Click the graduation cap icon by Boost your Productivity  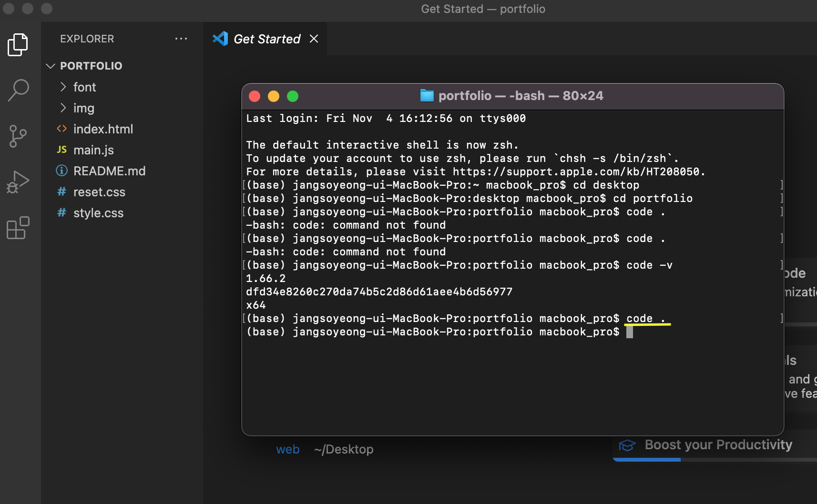(x=627, y=445)
